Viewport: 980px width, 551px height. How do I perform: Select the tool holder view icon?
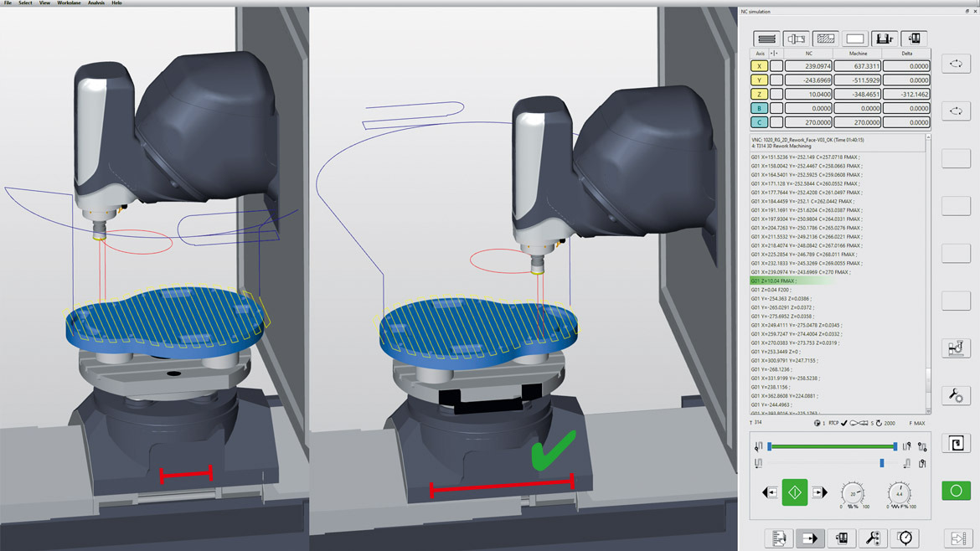click(x=796, y=39)
